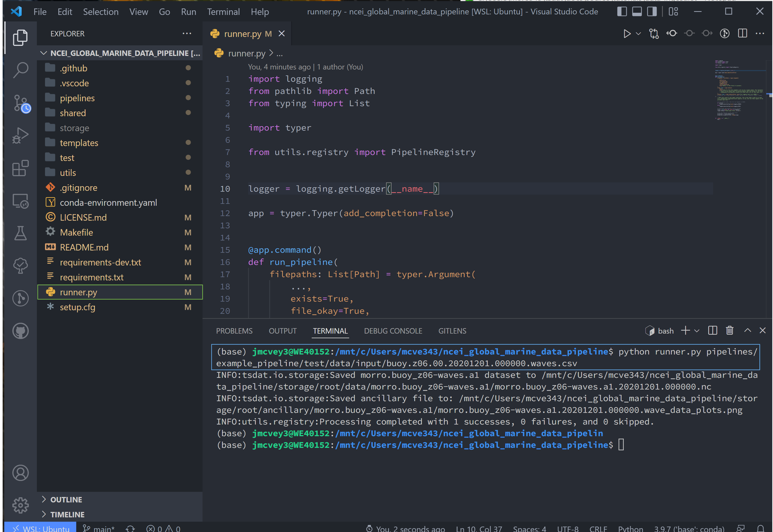Toggle the primary side bar layout button
The height and width of the screenshot is (532, 773).
pos(622,12)
